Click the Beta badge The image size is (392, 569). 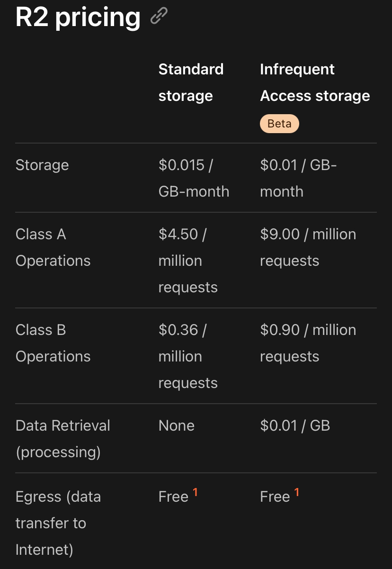279,124
